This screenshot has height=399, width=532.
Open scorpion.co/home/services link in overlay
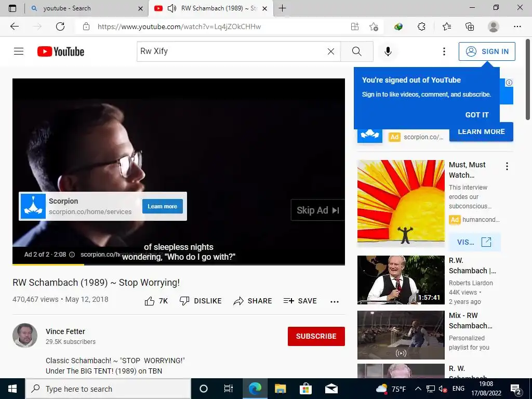pos(90,212)
